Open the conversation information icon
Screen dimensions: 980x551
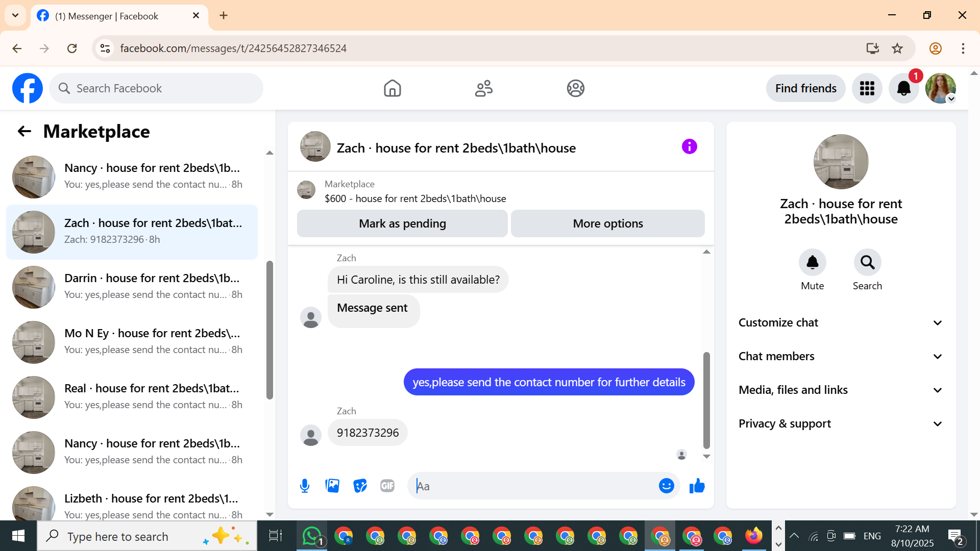689,147
